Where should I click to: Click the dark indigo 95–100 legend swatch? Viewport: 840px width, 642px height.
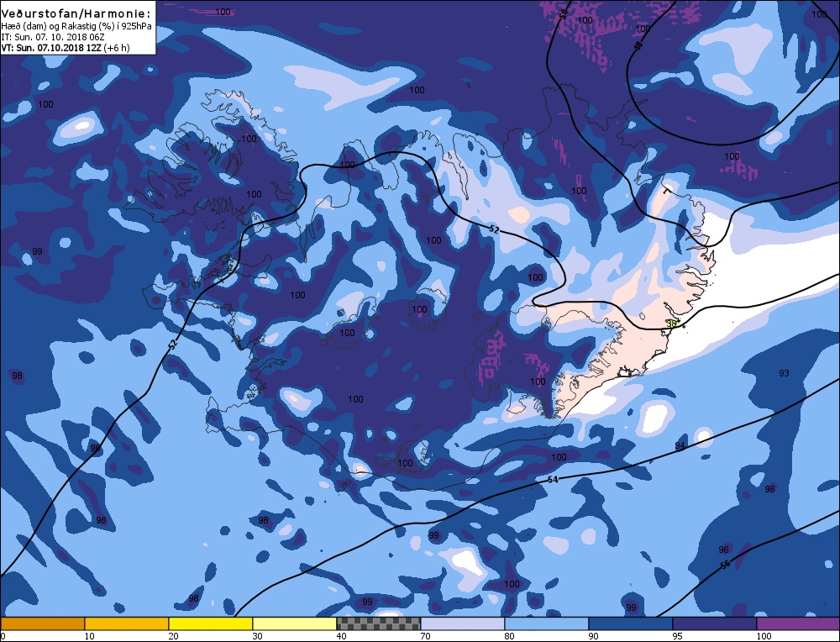[x=715, y=624]
